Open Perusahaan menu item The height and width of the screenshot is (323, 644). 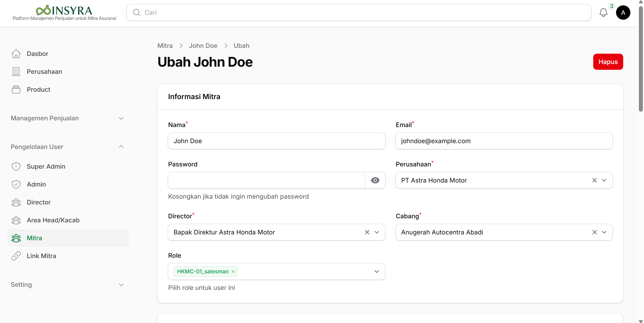68,72
